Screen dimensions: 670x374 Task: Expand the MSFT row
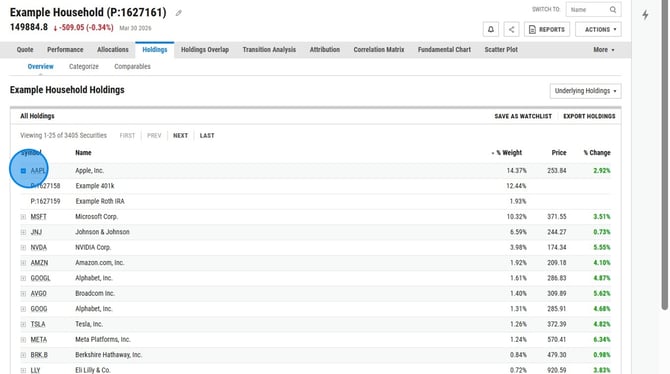coord(24,217)
